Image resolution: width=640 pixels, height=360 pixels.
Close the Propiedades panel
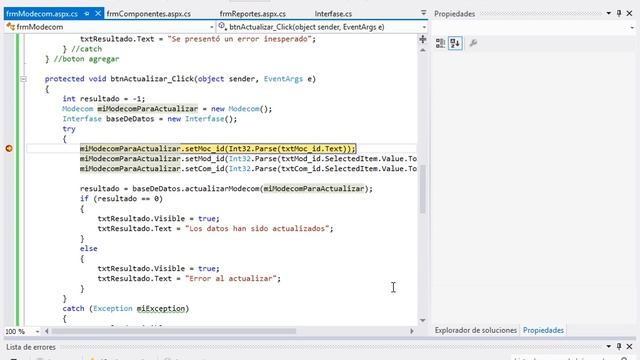629,13
